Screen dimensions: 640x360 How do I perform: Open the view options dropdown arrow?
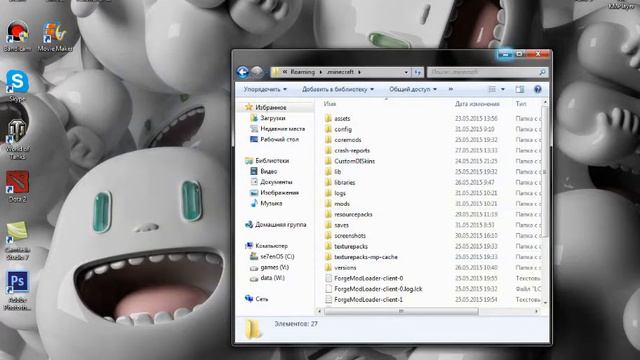[502, 89]
